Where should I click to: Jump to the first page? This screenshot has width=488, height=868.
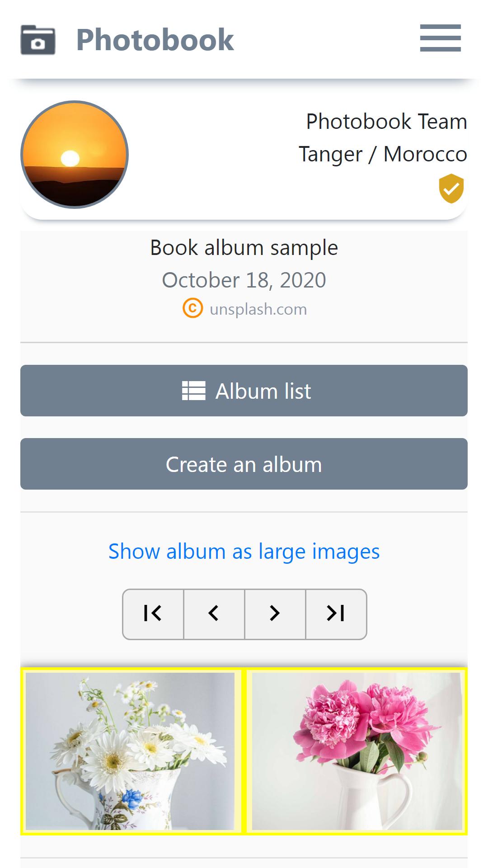click(x=153, y=614)
